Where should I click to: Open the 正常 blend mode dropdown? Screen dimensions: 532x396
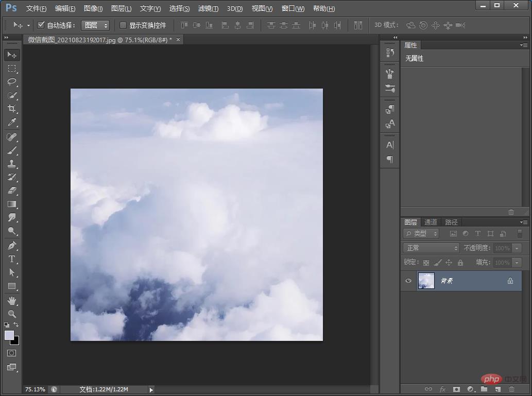click(431, 248)
